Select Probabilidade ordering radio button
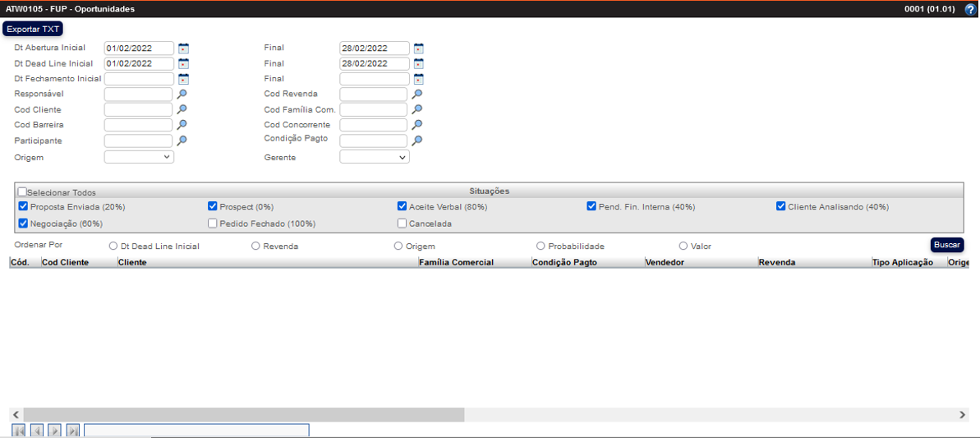980x438 pixels. click(x=541, y=246)
